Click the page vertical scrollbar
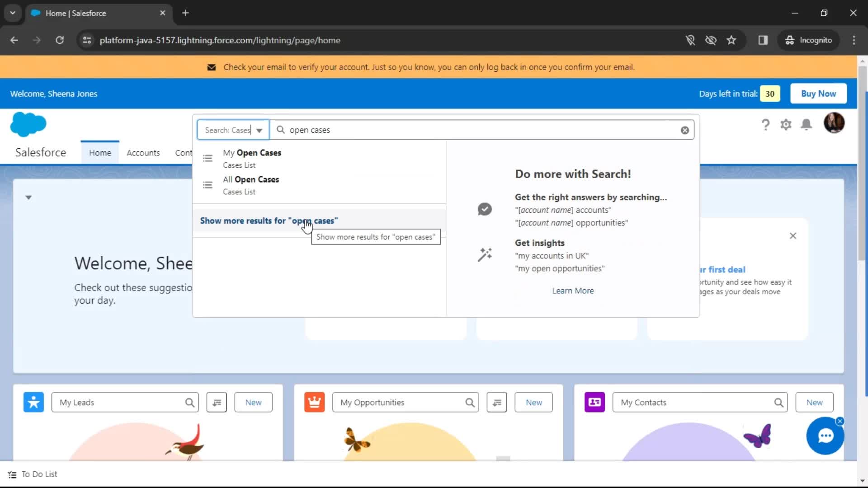The image size is (868, 488). (x=862, y=163)
